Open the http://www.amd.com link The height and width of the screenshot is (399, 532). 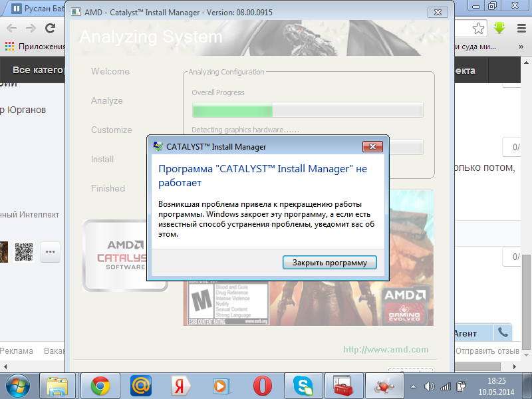[386, 350]
